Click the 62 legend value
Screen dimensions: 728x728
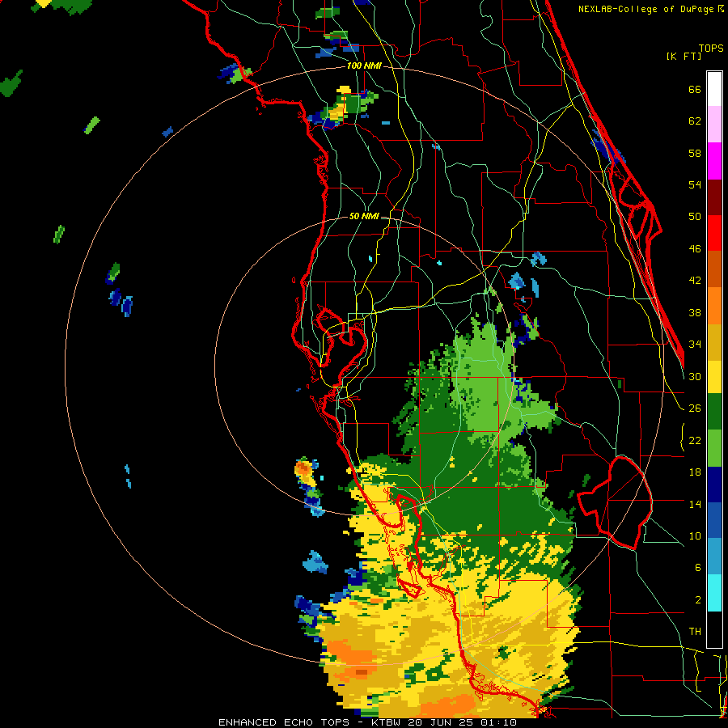695,121
